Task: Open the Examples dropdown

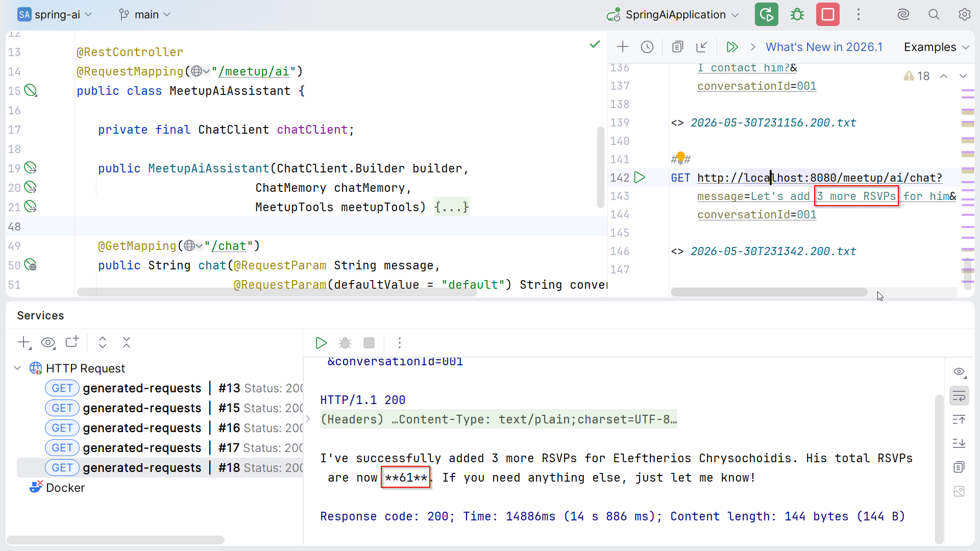Action: pyautogui.click(x=937, y=47)
